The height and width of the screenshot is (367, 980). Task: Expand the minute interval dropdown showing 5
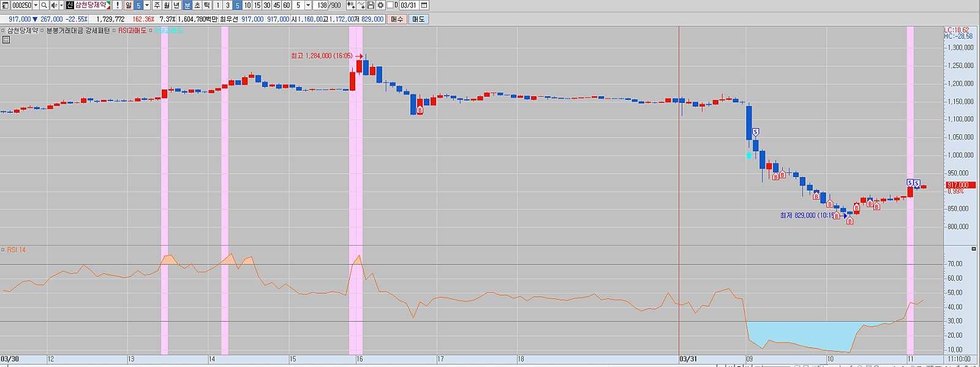pyautogui.click(x=308, y=5)
